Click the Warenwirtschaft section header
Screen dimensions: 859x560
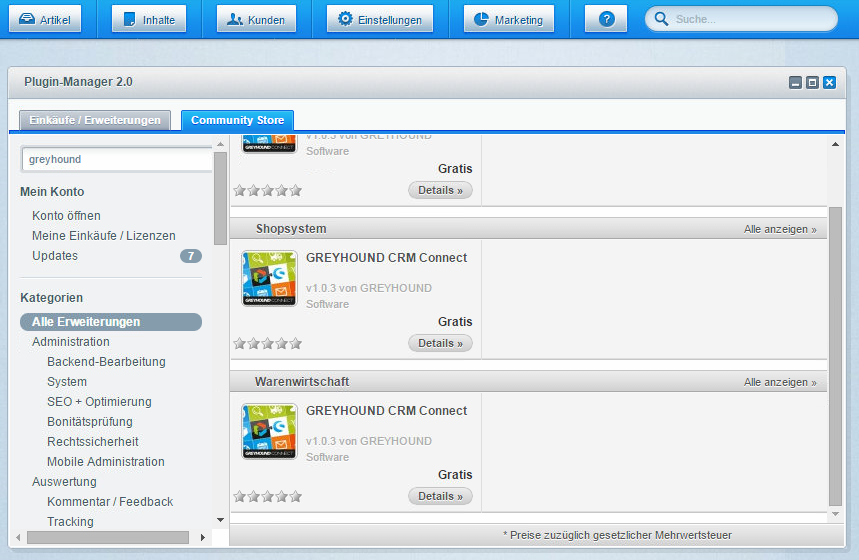coord(529,381)
